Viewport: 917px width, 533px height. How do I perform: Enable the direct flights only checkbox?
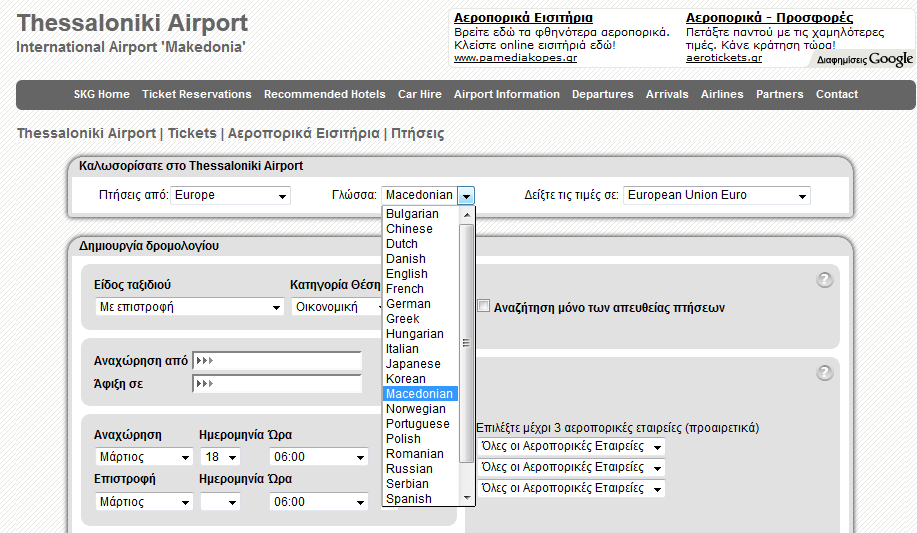point(484,307)
